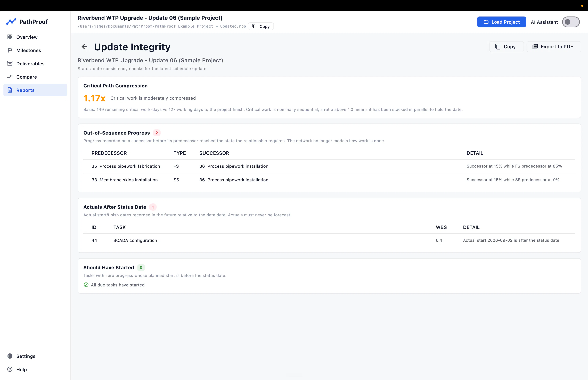
Task: Select the Reports menu item
Action: coord(35,90)
